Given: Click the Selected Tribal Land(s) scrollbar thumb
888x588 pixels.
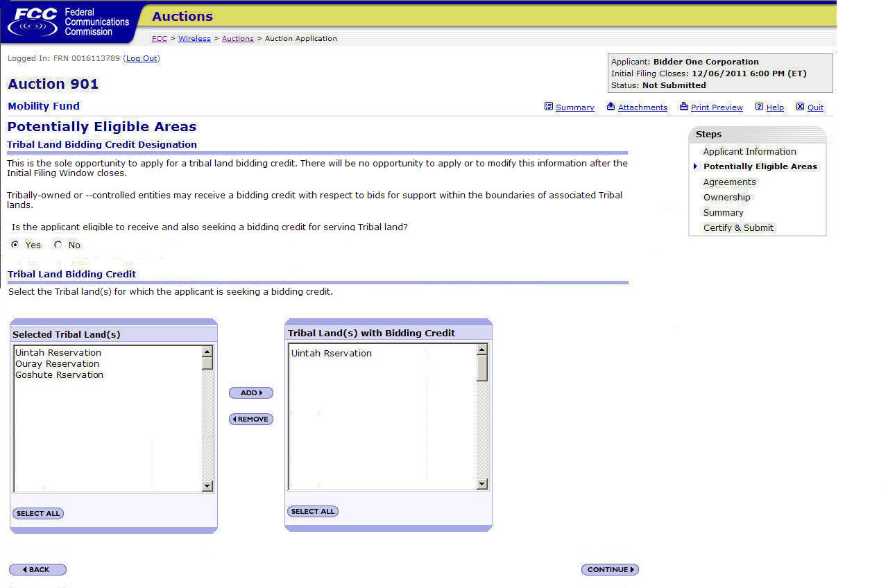Looking at the screenshot, I should [207, 363].
